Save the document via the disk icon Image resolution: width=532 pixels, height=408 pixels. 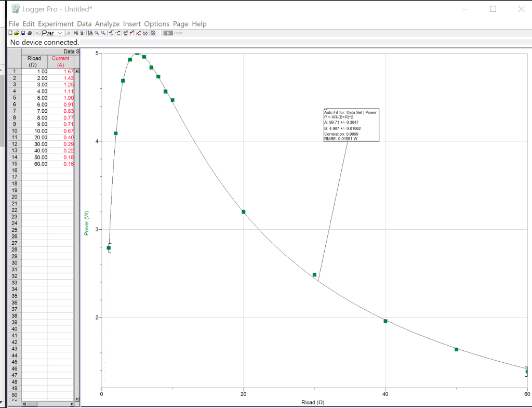[23, 33]
